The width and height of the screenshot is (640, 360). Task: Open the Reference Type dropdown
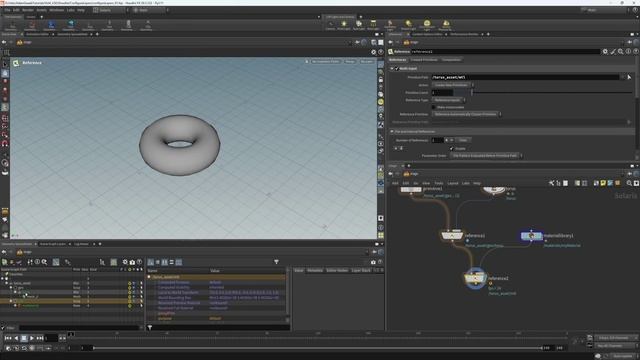[448, 100]
